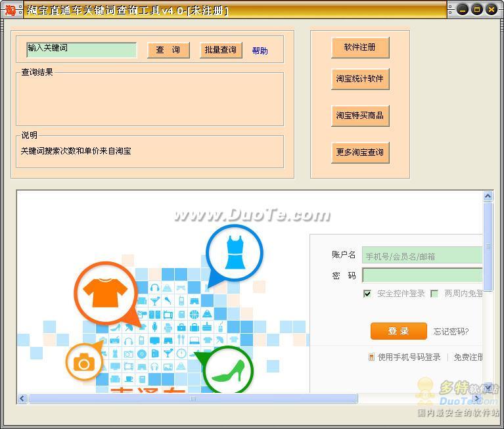Focus the 账户名 account name field
Image resolution: width=504 pixels, height=429 pixels.
coord(423,256)
